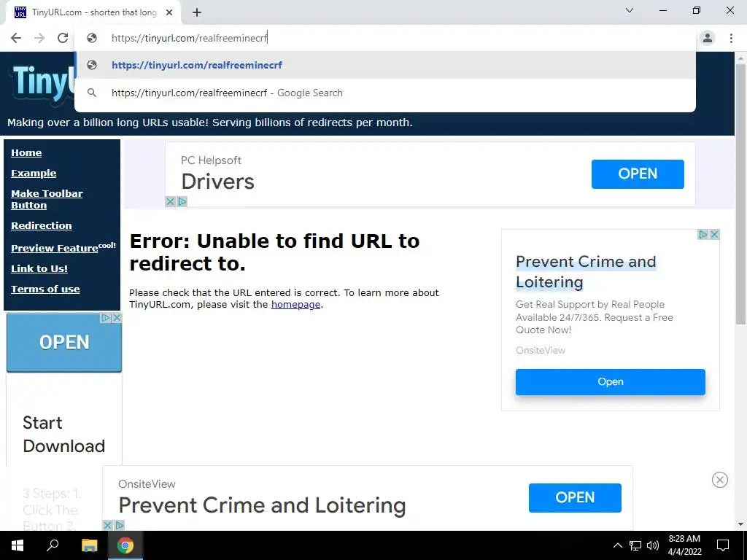
Task: Dismiss the bottom banner with the circled X
Action: point(720,480)
